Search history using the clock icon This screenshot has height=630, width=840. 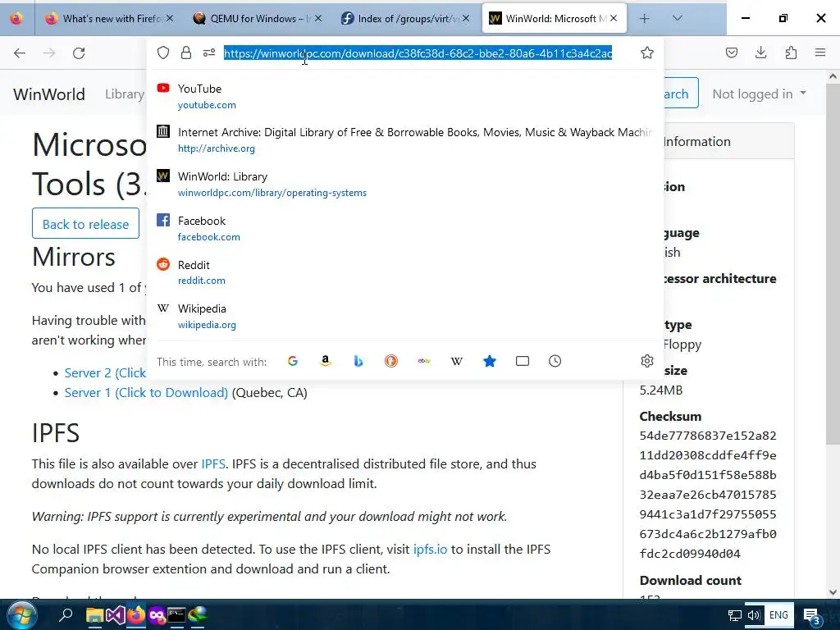point(555,361)
